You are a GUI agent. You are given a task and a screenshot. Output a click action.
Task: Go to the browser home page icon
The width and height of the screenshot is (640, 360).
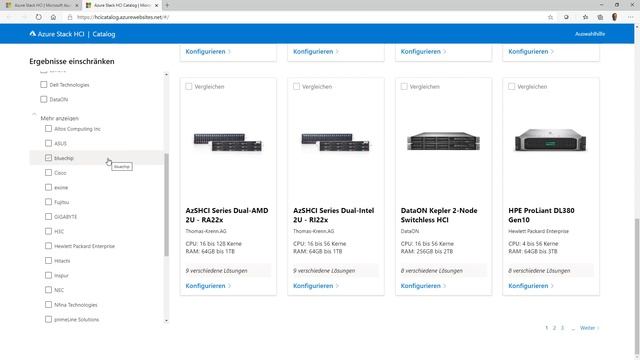(53, 17)
